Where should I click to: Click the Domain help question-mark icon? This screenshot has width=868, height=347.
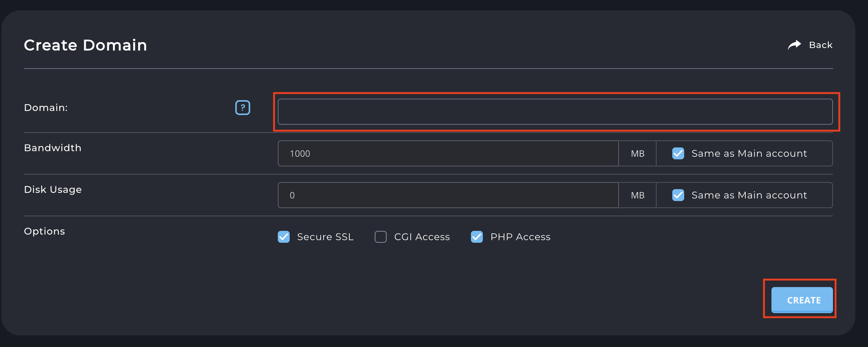[243, 108]
